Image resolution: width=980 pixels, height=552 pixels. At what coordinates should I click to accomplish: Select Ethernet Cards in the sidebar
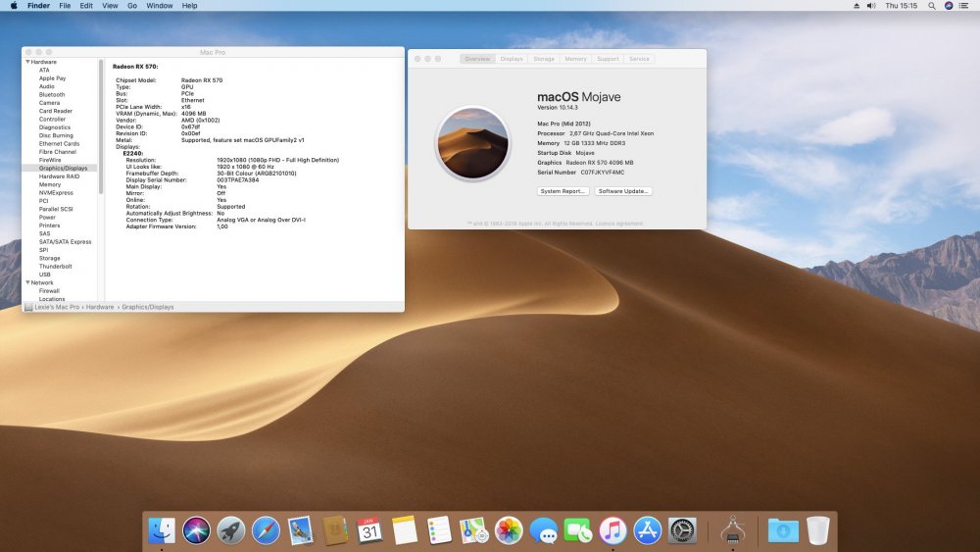[x=60, y=143]
